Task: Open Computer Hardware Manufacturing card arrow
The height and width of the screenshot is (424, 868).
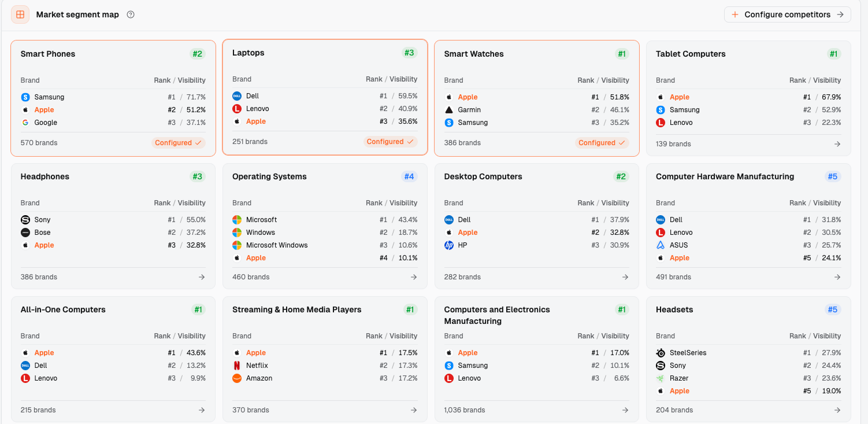Action: click(x=837, y=277)
